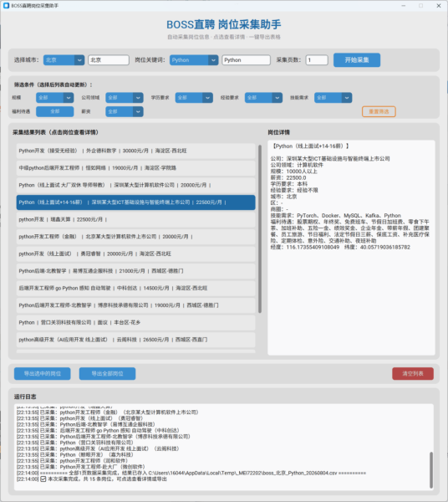Screen dimensions: 448x502
Task: Expand the 学历要求 filter dropdown
Action: (194, 98)
